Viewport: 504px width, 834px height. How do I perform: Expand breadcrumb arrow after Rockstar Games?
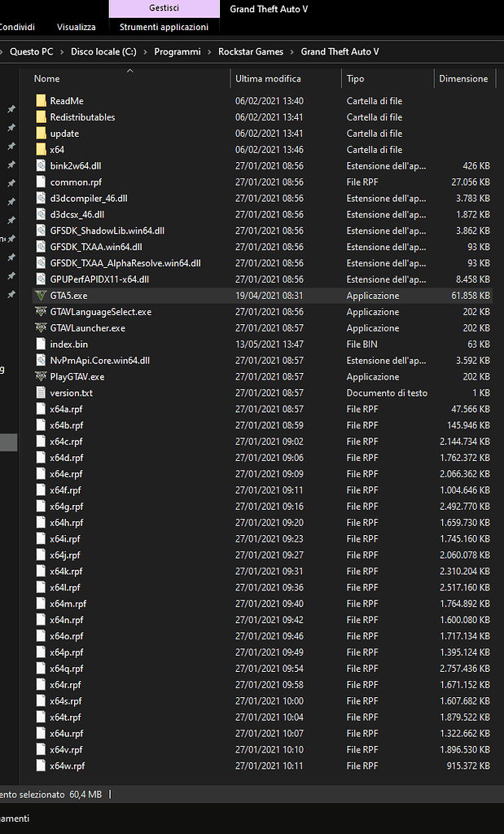[x=291, y=51]
